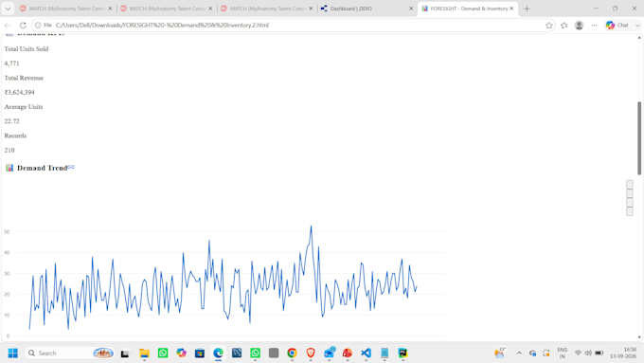Viewport: 644px width, 363px height.
Task: Select the Average Units label
Action: (24, 106)
